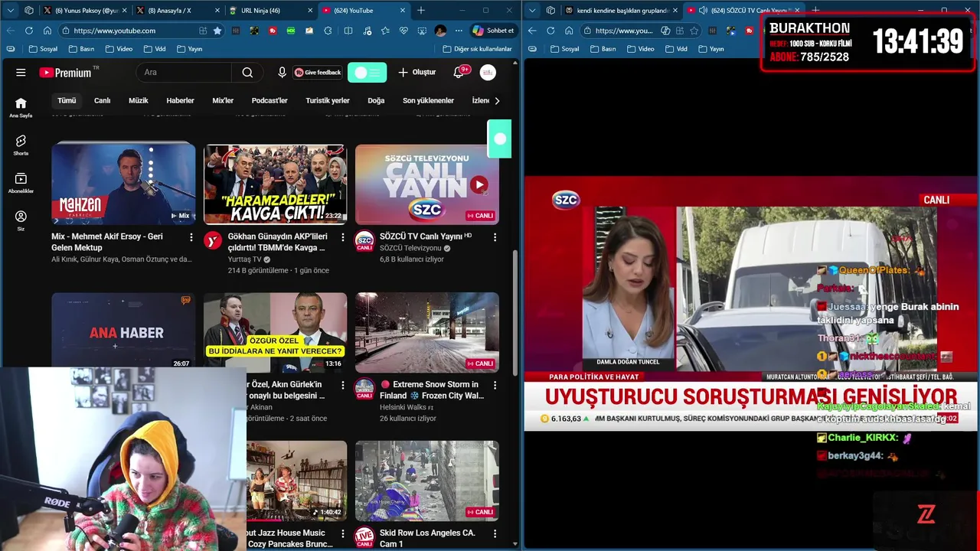Screen dimensions: 980x551
Task: Refresh the page in left browser window
Action: 29,31
